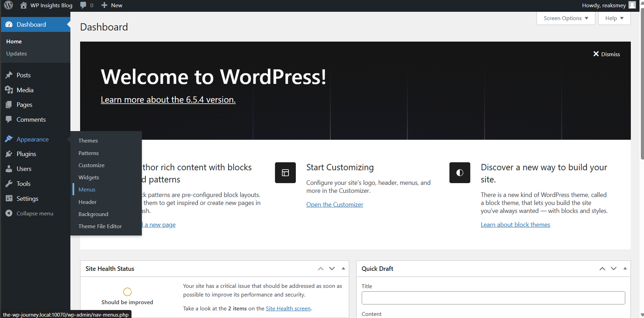The image size is (644, 318).
Task: Open the Site Health screen link
Action: point(288,308)
